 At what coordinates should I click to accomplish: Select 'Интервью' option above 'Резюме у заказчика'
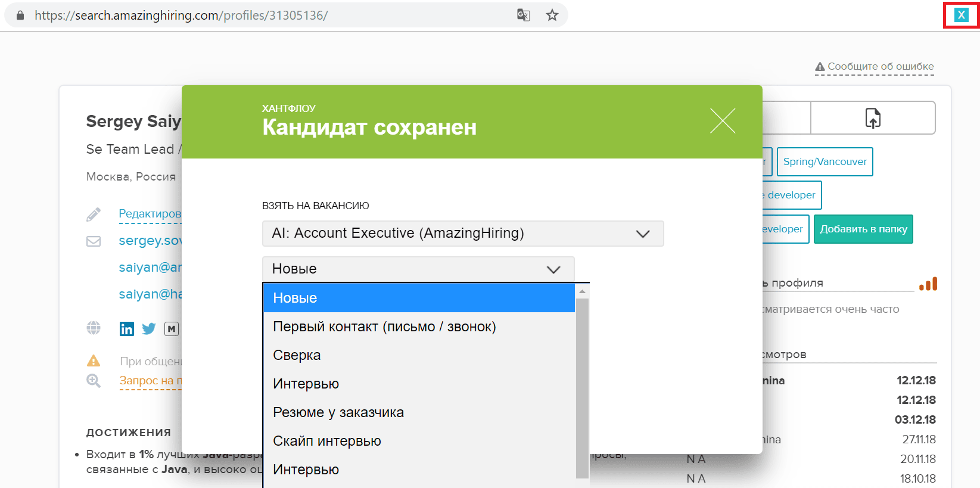pos(419,384)
